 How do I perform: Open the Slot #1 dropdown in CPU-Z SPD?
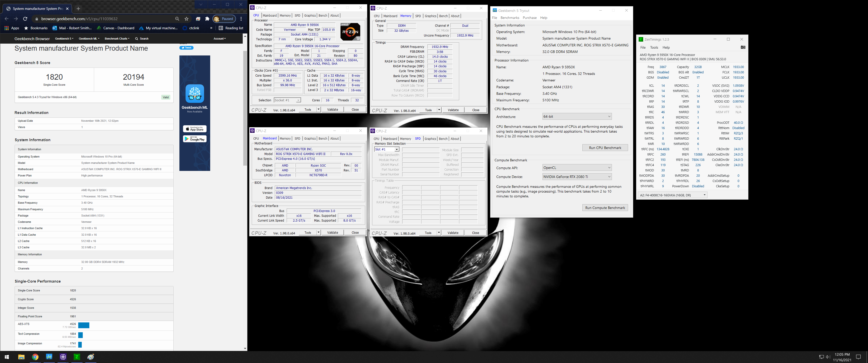pyautogui.click(x=387, y=149)
